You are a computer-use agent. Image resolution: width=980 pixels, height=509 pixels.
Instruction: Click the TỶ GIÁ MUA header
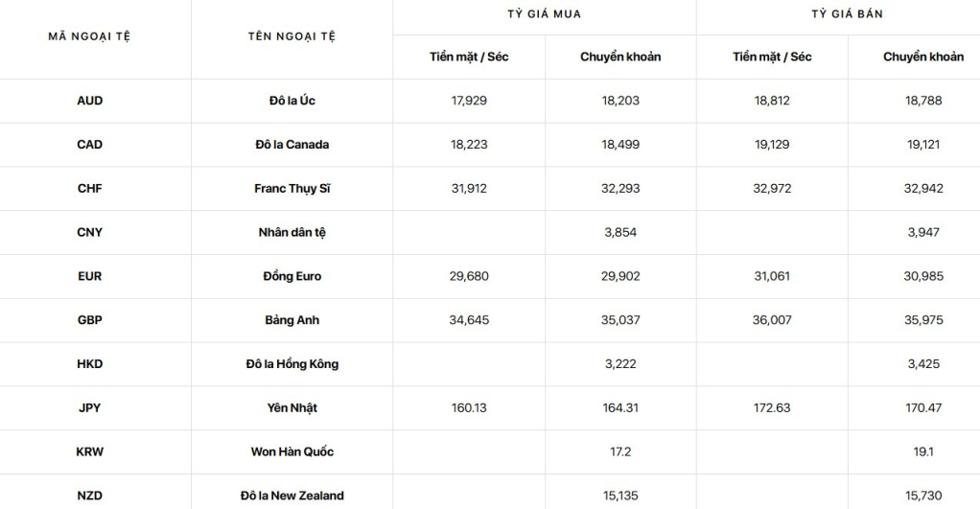[x=545, y=13]
